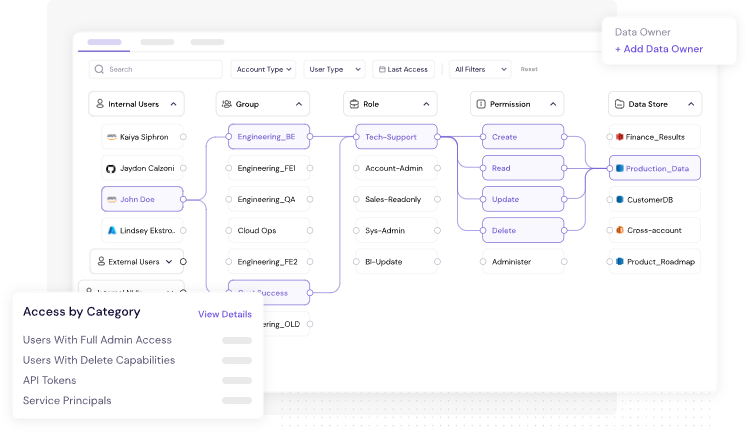
Task: Select the first active tab placeholder
Action: point(104,42)
